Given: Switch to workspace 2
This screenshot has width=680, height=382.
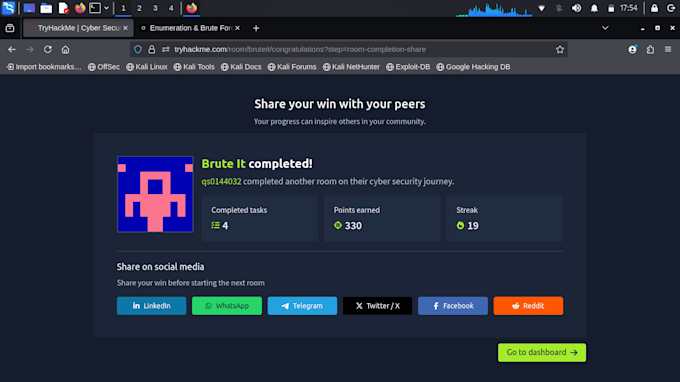Looking at the screenshot, I should 139,8.
